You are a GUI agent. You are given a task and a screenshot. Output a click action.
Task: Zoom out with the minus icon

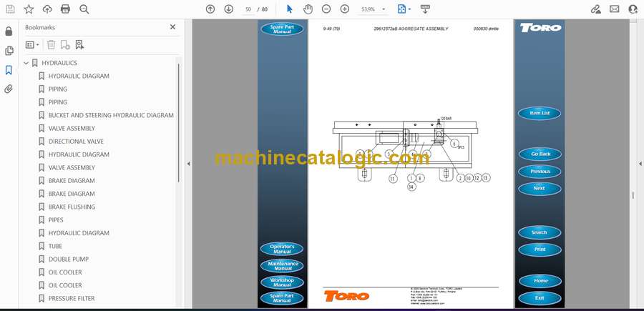[x=326, y=9]
